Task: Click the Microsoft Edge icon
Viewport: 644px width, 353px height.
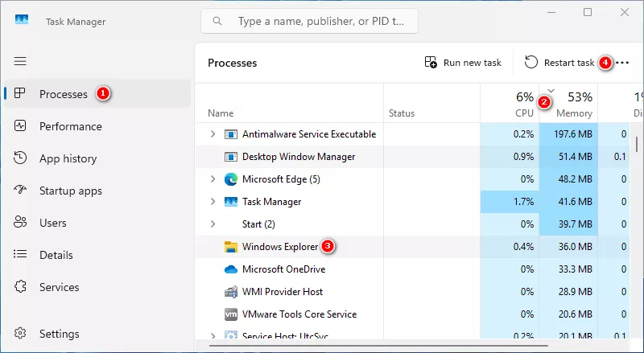Action: (231, 179)
